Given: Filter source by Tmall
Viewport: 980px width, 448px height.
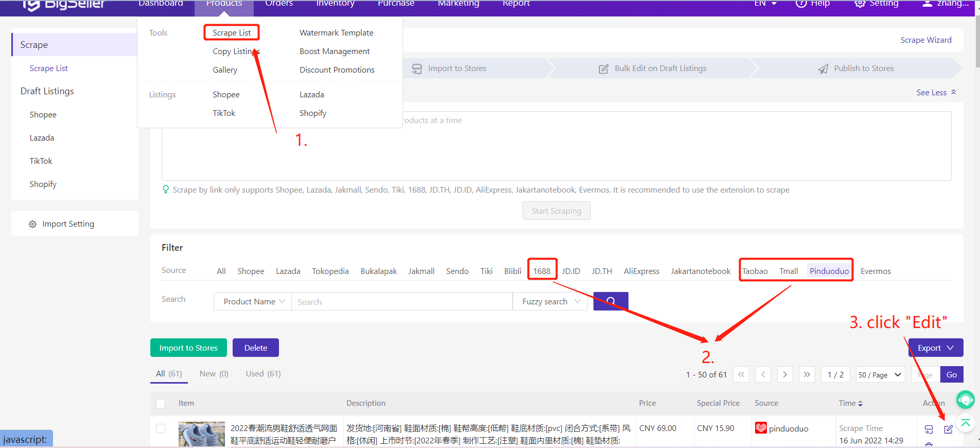Looking at the screenshot, I should pyautogui.click(x=789, y=271).
